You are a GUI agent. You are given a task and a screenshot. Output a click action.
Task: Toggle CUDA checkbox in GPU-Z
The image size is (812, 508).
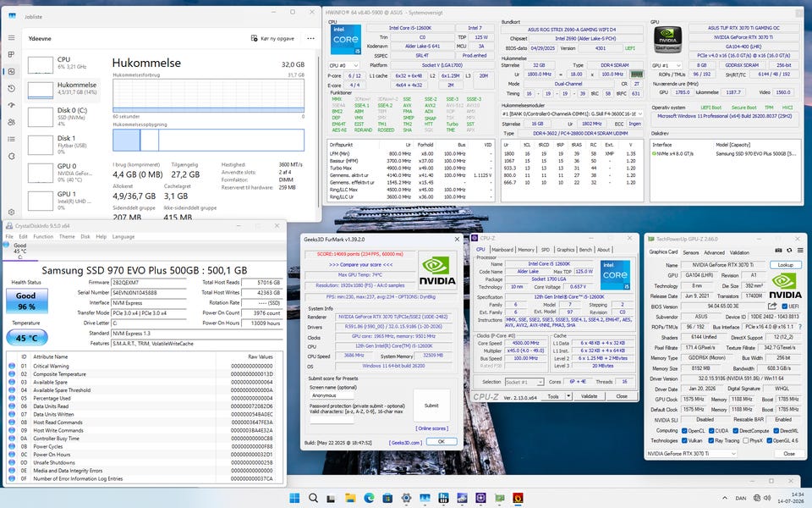(x=711, y=431)
